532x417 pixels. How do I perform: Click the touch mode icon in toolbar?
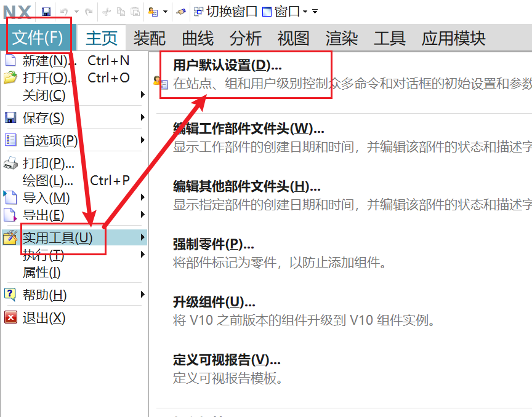tap(153, 12)
